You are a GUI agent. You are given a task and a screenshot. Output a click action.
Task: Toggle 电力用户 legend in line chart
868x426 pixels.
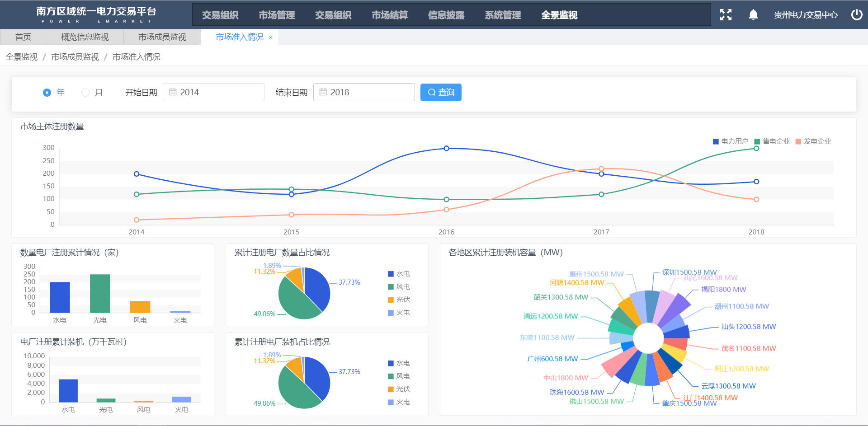pos(731,141)
